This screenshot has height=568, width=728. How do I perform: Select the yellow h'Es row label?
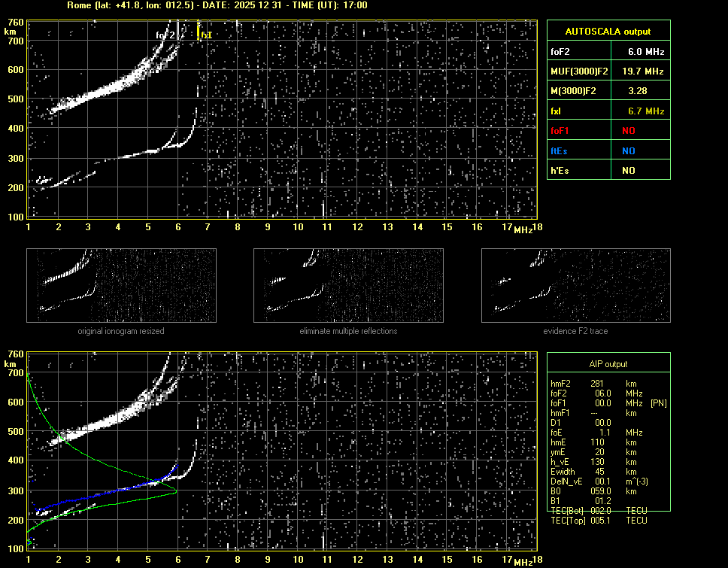click(x=559, y=171)
